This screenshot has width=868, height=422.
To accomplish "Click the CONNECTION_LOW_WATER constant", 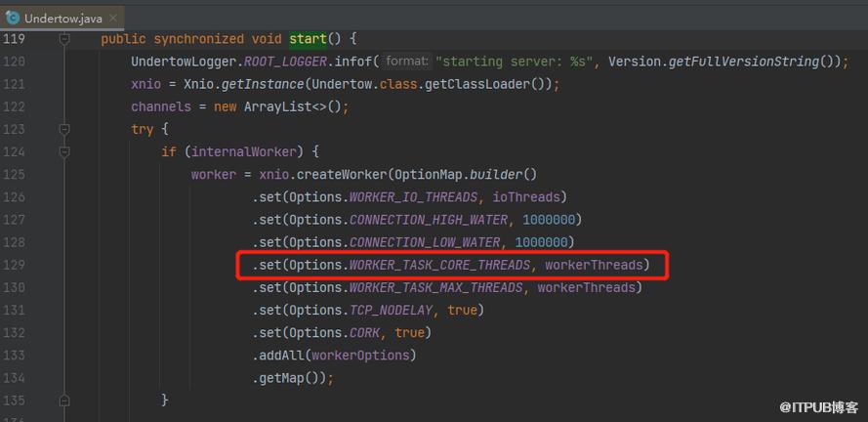I will pos(425,242).
